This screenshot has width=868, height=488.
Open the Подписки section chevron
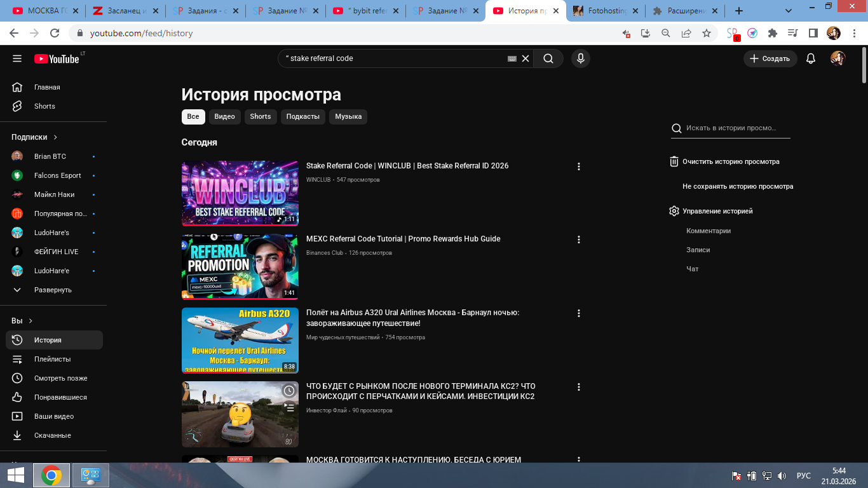pyautogui.click(x=55, y=137)
